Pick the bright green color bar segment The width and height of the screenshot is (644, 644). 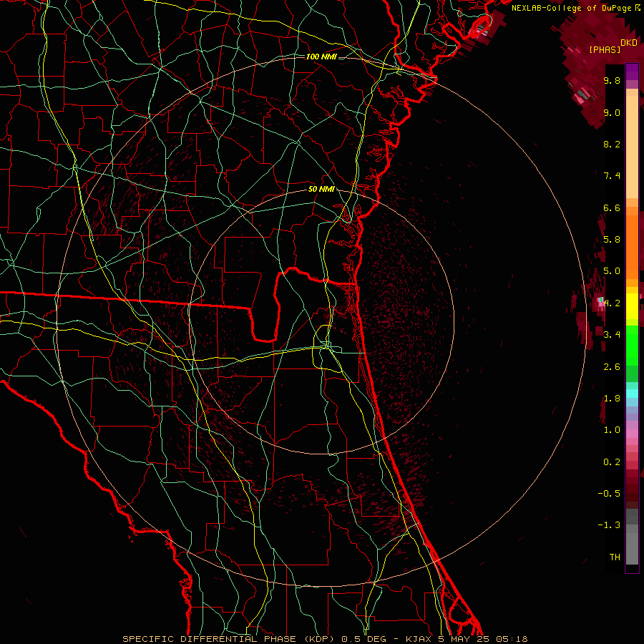tap(632, 345)
